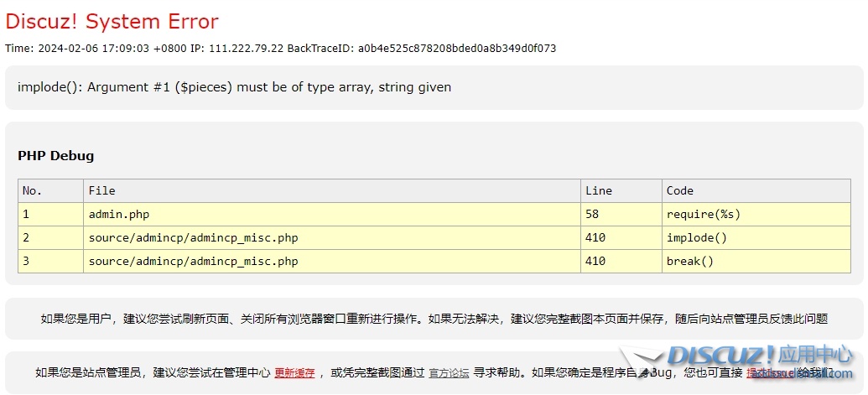Select the admin.php file cell
Viewport: 868px width, 395px height.
pyautogui.click(x=119, y=214)
